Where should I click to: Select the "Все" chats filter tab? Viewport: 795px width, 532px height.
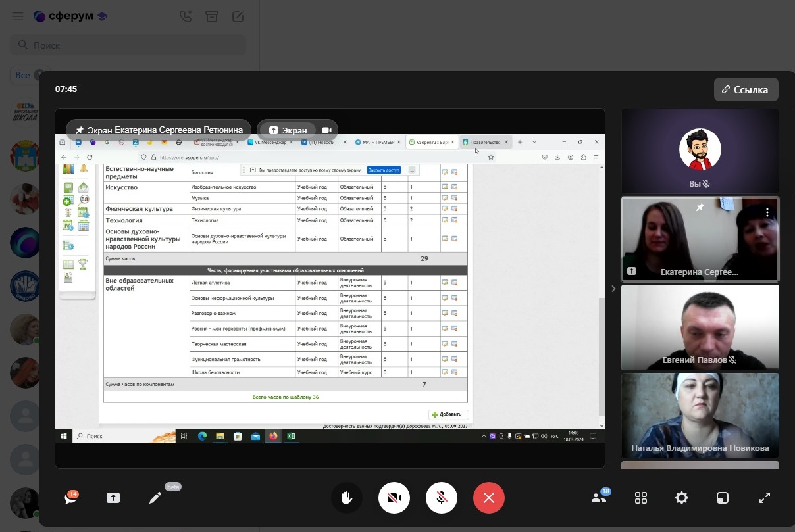(x=23, y=75)
